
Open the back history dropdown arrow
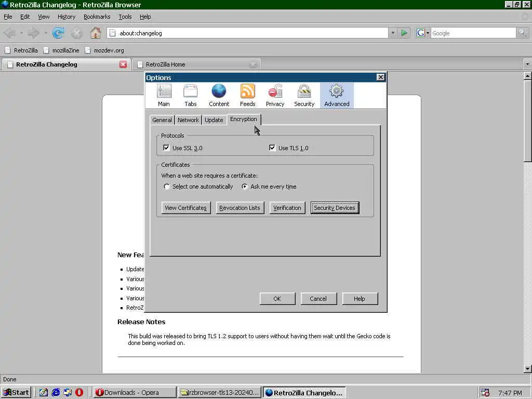(x=21, y=33)
